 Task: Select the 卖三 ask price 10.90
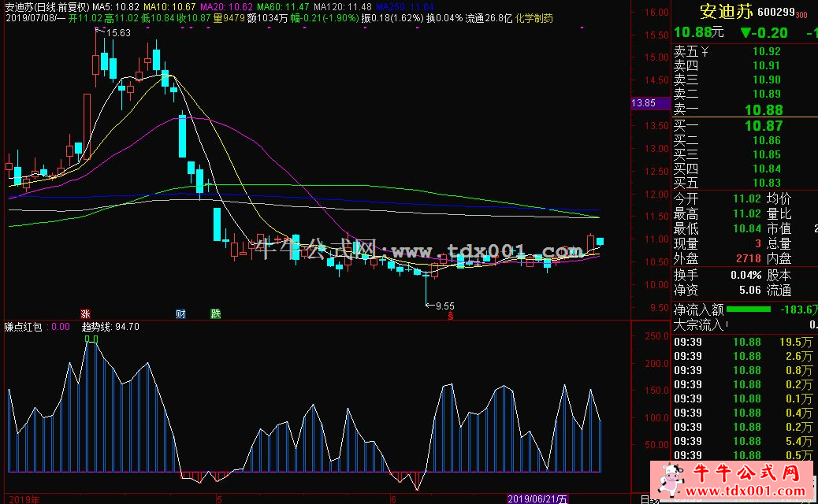coord(766,80)
